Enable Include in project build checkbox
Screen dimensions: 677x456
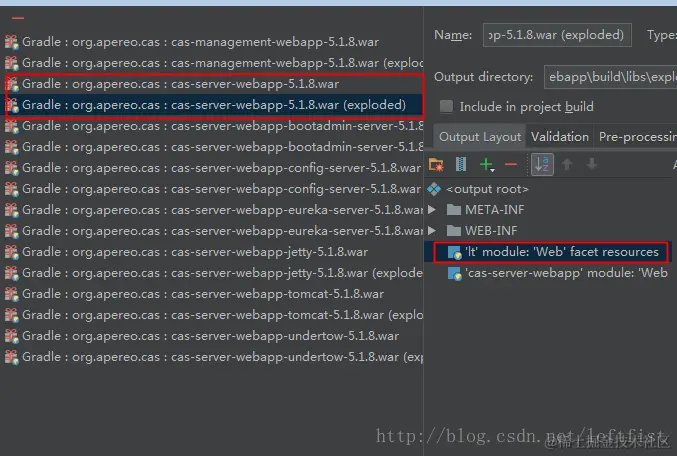[x=446, y=106]
